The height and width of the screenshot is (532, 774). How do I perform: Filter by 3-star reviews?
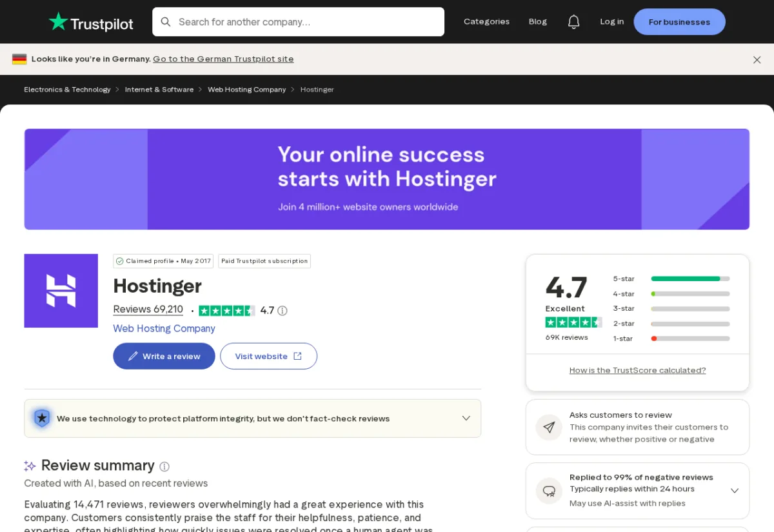tap(671, 308)
